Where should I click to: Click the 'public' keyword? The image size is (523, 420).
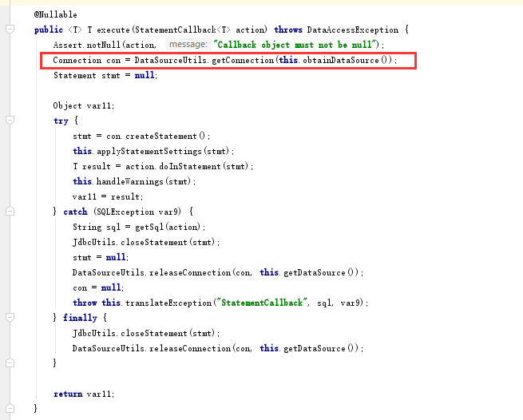point(49,30)
